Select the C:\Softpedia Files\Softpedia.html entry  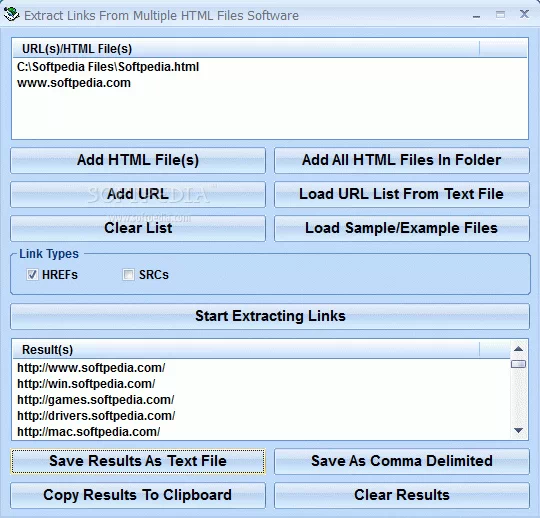pyautogui.click(x=108, y=67)
